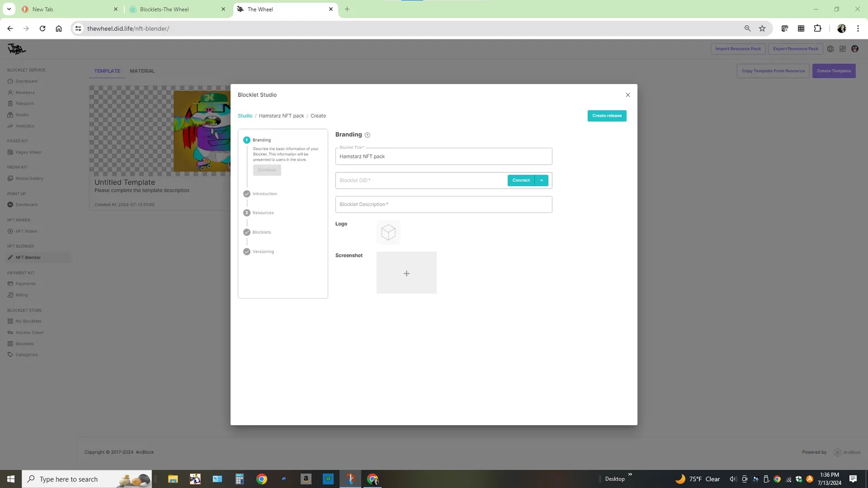Open the Amazon app in the taskbar
The width and height of the screenshot is (868, 488).
coord(306,479)
